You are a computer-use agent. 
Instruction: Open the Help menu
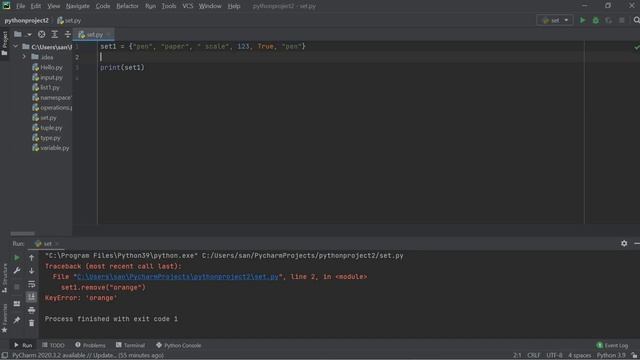[234, 6]
